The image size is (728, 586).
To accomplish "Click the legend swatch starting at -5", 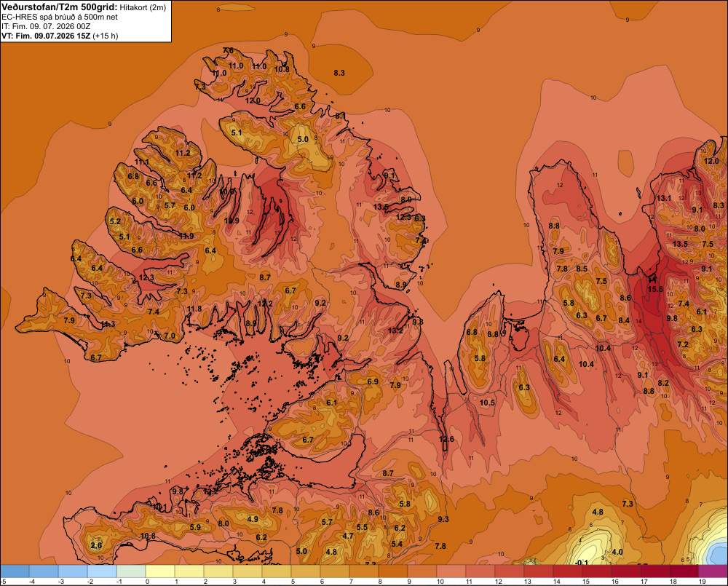I will tap(15, 571).
